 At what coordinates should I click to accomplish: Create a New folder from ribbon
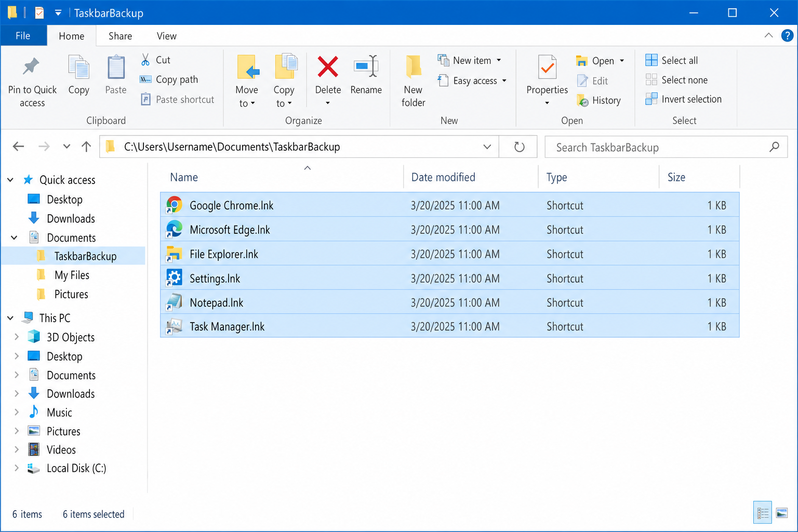pyautogui.click(x=414, y=81)
